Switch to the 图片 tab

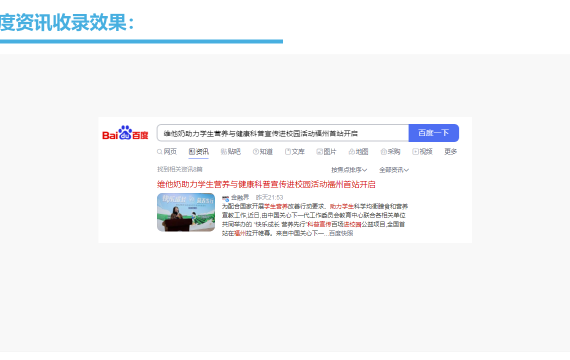[326, 152]
